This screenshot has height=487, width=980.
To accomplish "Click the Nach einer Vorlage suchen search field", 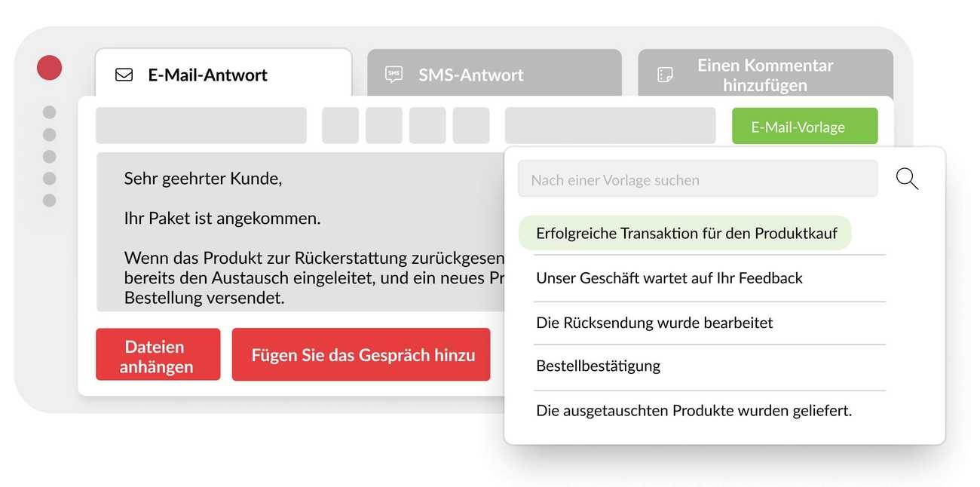I will [697, 179].
